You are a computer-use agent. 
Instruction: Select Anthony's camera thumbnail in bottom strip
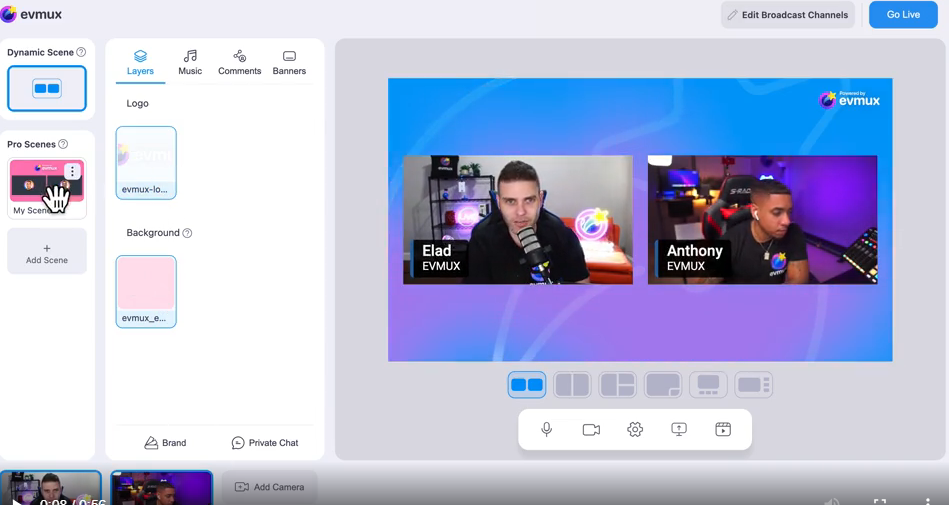coord(162,488)
